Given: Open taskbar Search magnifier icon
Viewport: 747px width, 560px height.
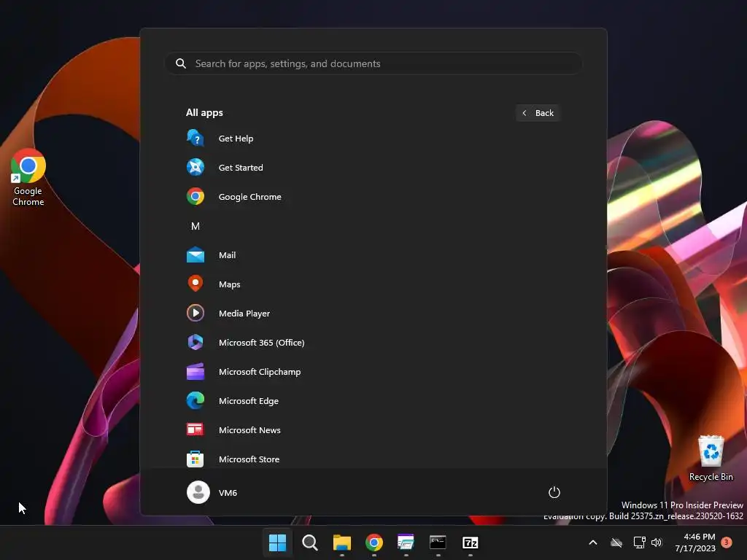Looking at the screenshot, I should coord(309,542).
